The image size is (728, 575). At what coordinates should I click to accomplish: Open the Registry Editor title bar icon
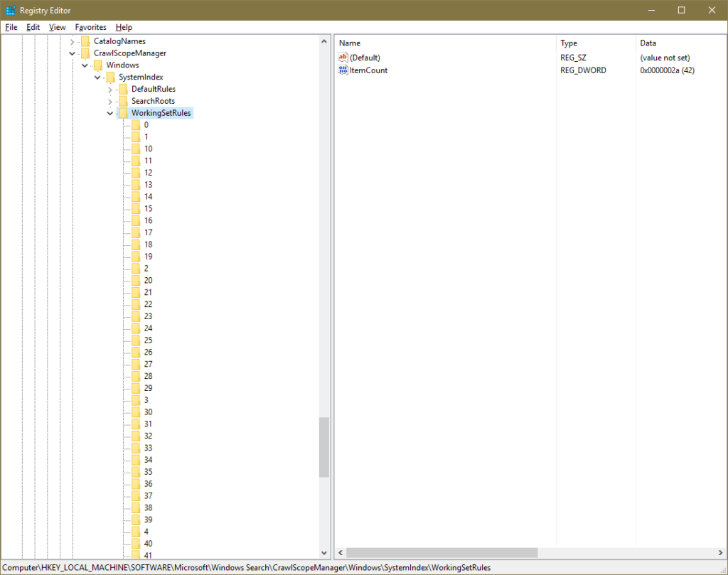[x=10, y=10]
